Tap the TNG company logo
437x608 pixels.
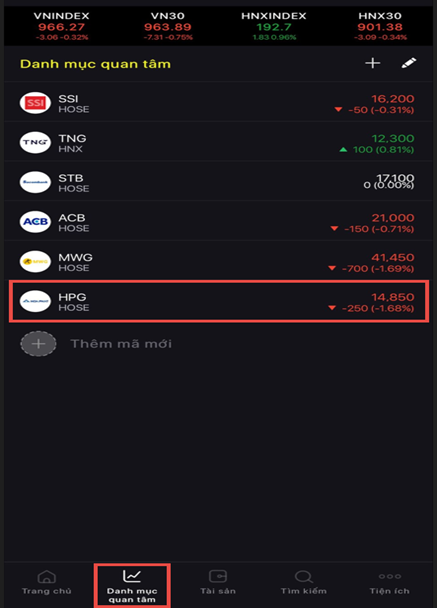tap(35, 142)
